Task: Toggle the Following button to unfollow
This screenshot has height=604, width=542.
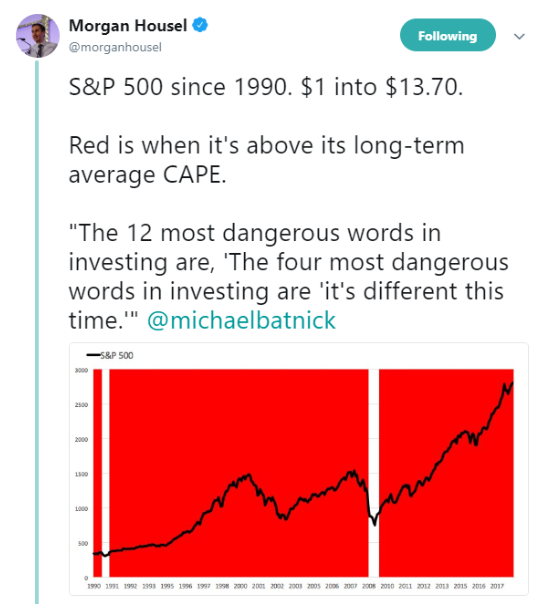Action: point(448,35)
